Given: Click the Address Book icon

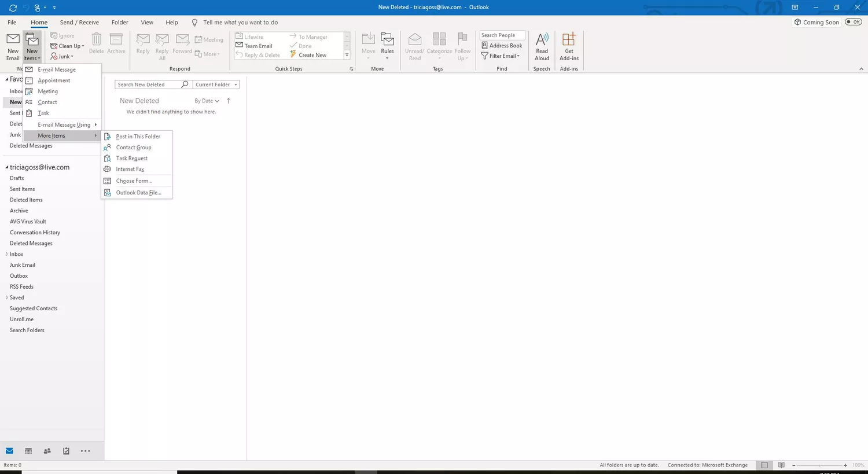Looking at the screenshot, I should 485,46.
